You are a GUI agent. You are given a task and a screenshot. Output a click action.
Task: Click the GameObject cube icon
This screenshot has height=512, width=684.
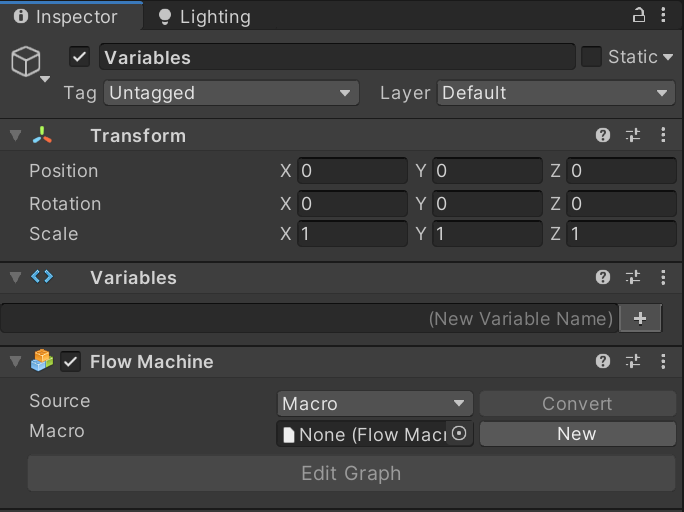(26, 61)
